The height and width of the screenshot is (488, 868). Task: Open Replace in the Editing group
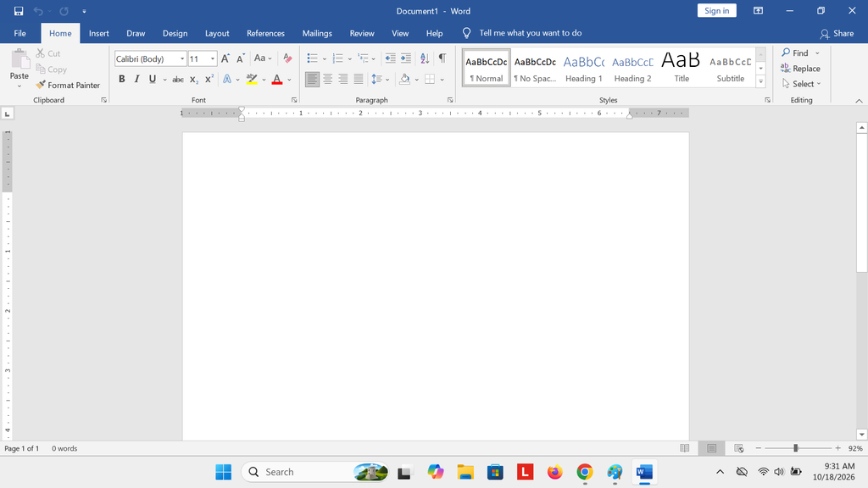(800, 69)
